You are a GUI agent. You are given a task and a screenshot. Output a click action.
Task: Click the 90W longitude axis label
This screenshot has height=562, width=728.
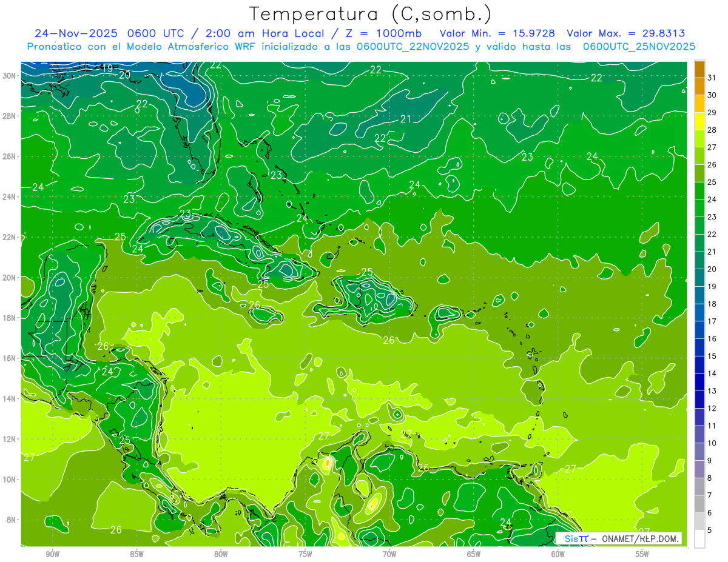click(x=52, y=554)
